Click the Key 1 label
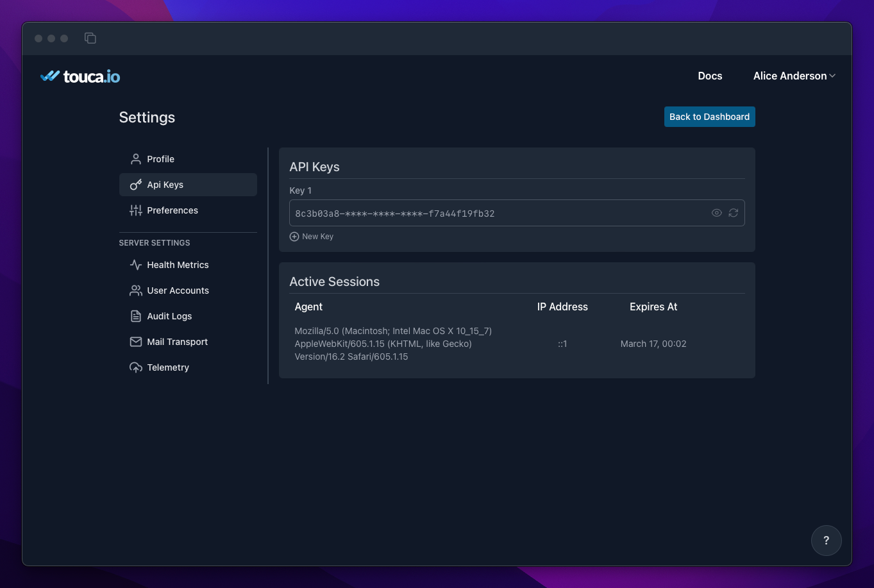Screen dimensions: 874x588 tap(301, 190)
